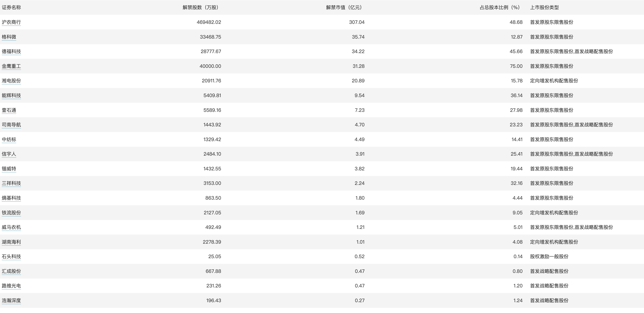Open 德福科技 stock details link
This screenshot has width=644, height=313.
click(x=11, y=52)
